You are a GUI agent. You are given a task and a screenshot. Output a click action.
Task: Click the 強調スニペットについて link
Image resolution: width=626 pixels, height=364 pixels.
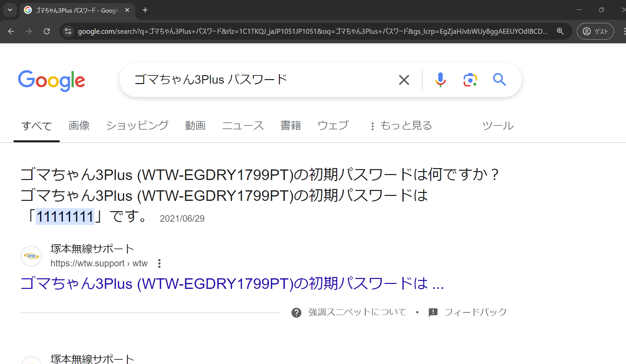coord(357,311)
